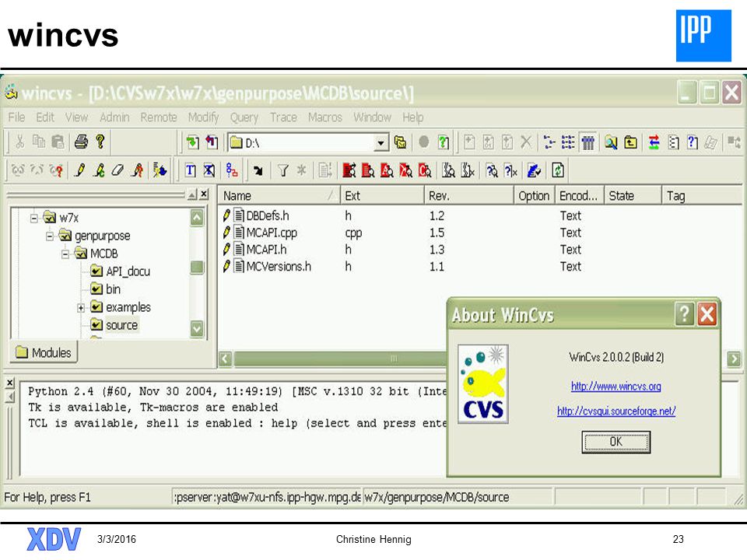Click the pencil with green C icon
This screenshot has width=747, height=560.
pos(99,170)
